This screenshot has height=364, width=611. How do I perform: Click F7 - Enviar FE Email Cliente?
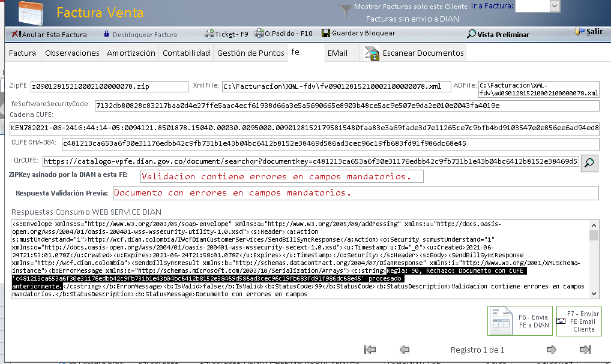579,321
